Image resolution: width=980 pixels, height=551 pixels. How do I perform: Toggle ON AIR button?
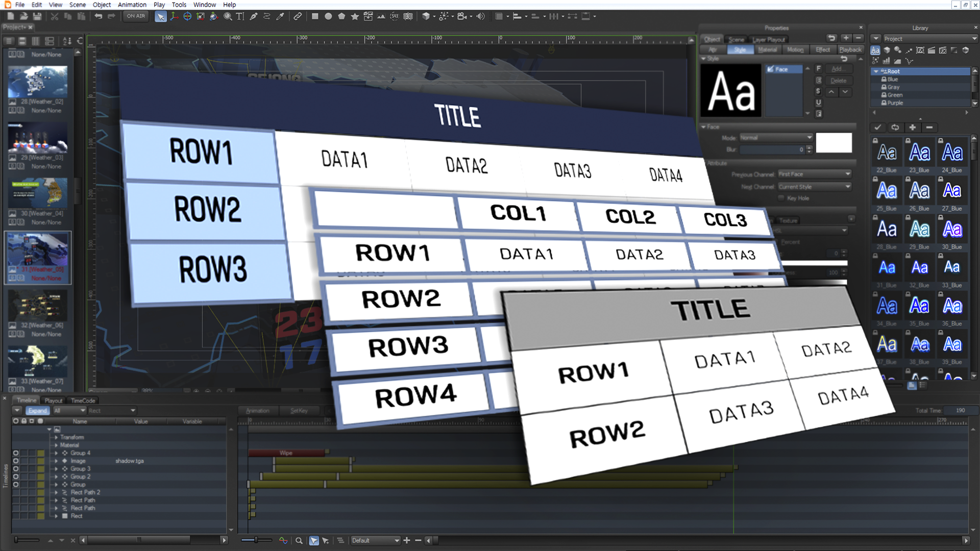136,16
